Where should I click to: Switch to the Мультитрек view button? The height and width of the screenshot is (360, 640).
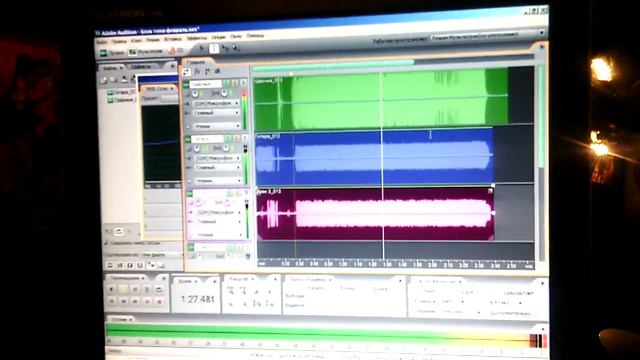tap(146, 52)
